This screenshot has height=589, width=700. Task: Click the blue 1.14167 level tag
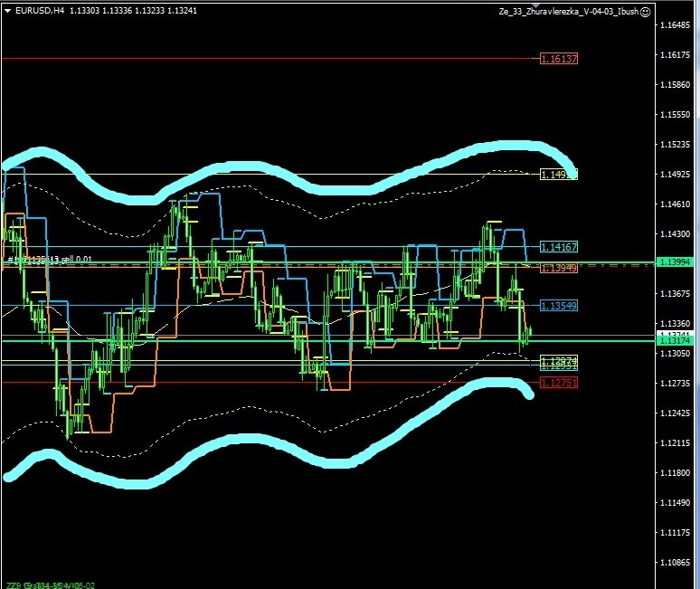[558, 246]
